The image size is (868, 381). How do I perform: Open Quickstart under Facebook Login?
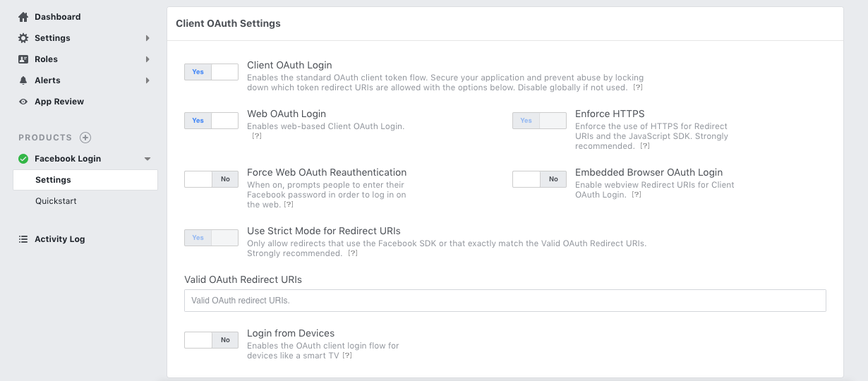(x=56, y=201)
